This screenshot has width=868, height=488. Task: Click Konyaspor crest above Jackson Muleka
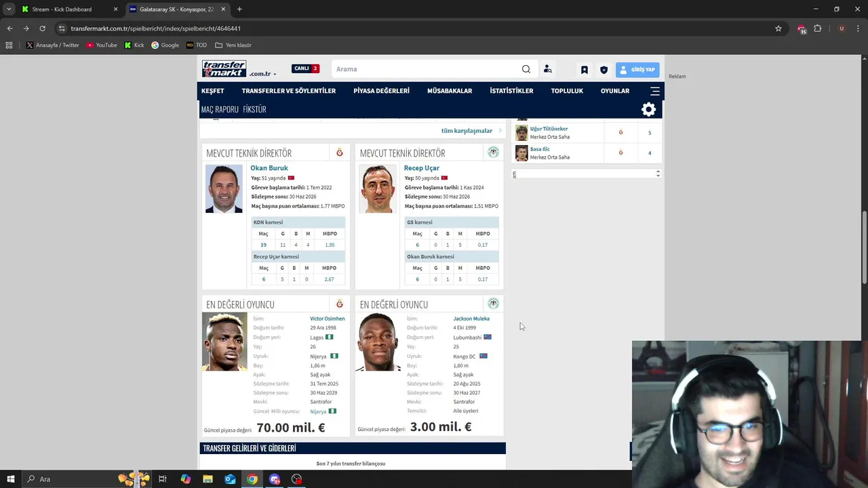point(493,304)
